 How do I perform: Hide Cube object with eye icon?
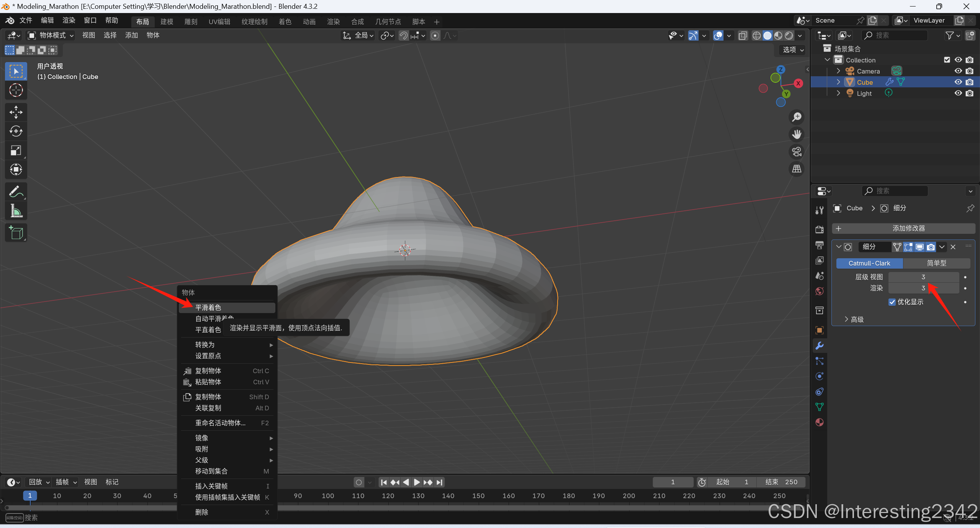958,82
